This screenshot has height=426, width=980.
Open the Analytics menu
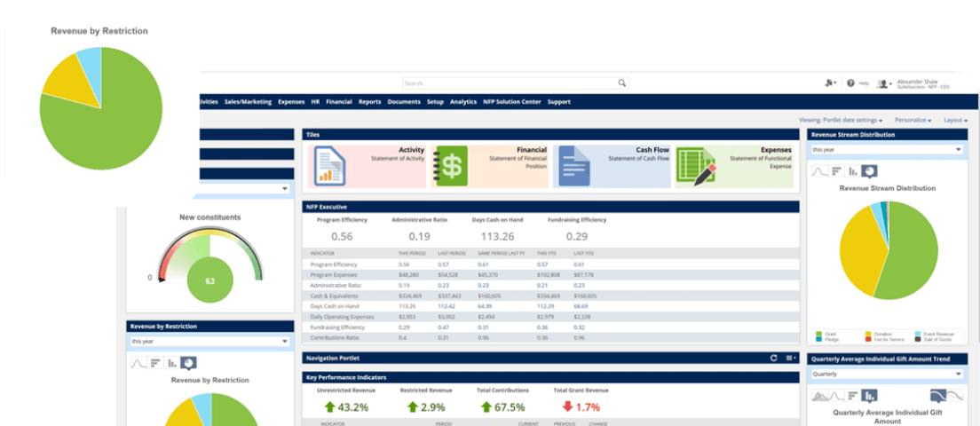pos(463,102)
